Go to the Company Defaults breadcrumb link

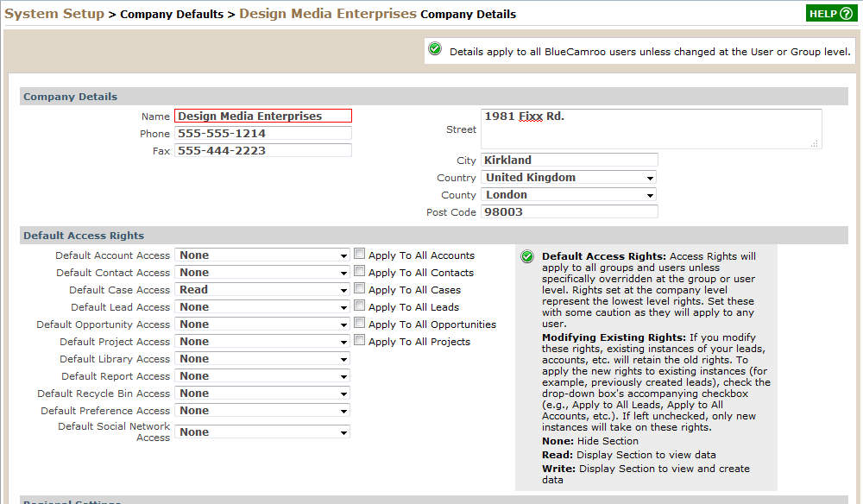coord(172,15)
